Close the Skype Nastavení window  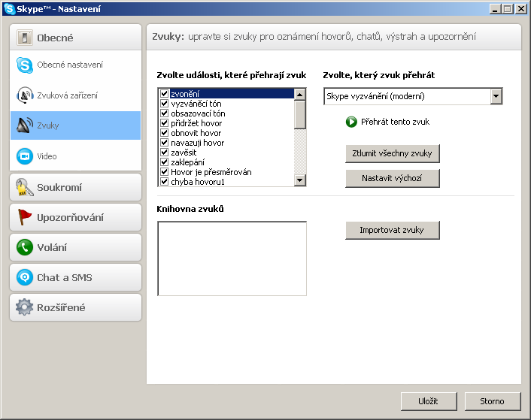tap(520, 9)
